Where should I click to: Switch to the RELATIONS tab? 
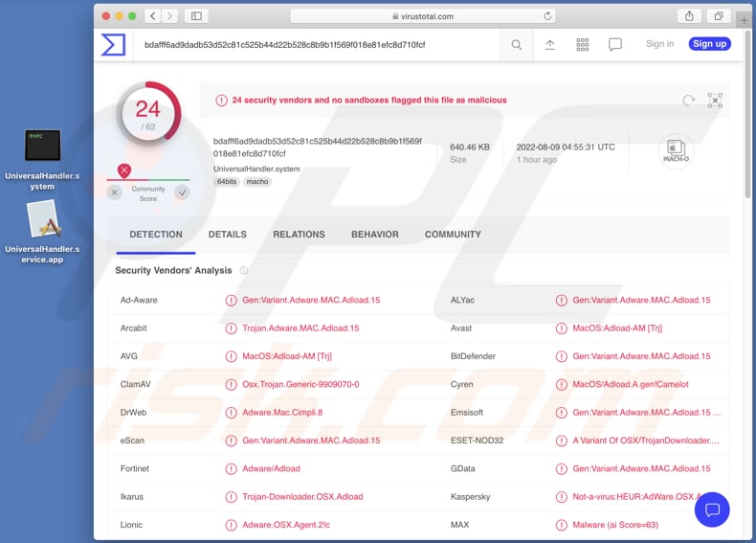(299, 235)
